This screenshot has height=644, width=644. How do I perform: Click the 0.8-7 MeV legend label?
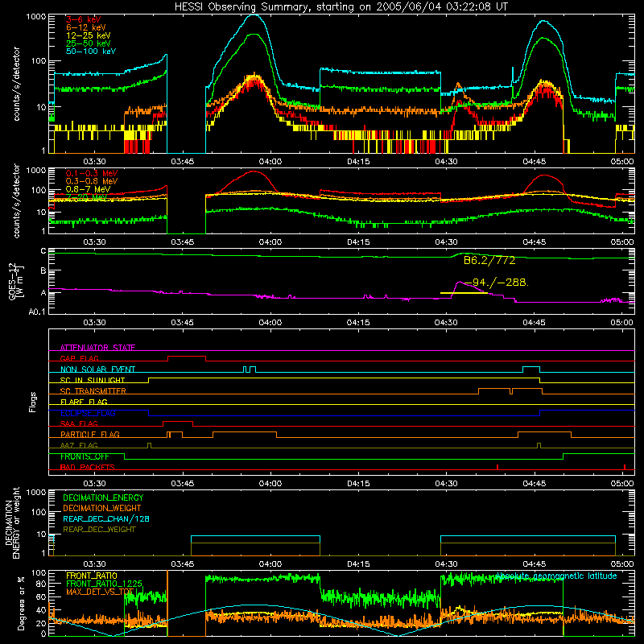88,189
